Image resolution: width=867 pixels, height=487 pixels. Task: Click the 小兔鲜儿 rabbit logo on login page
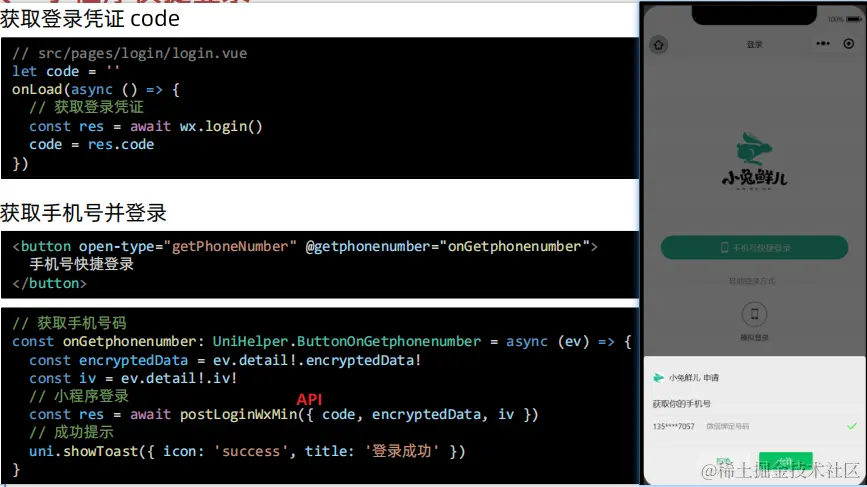(754, 160)
